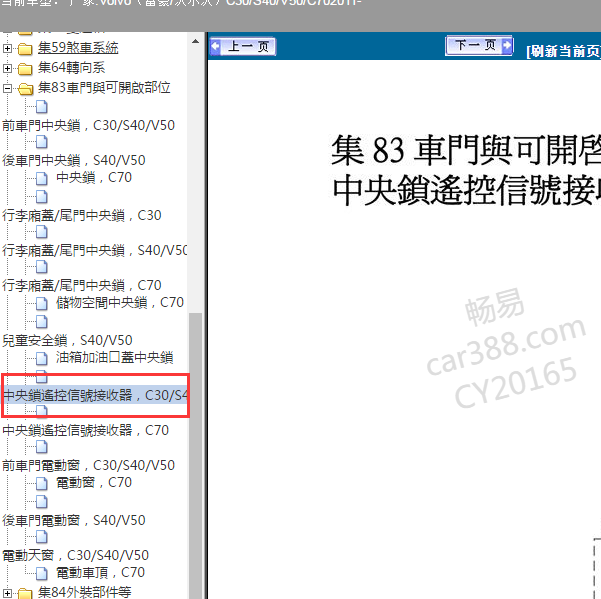
Task: Select 集83車門與可開啟部位 tree item
Action: (x=104, y=88)
